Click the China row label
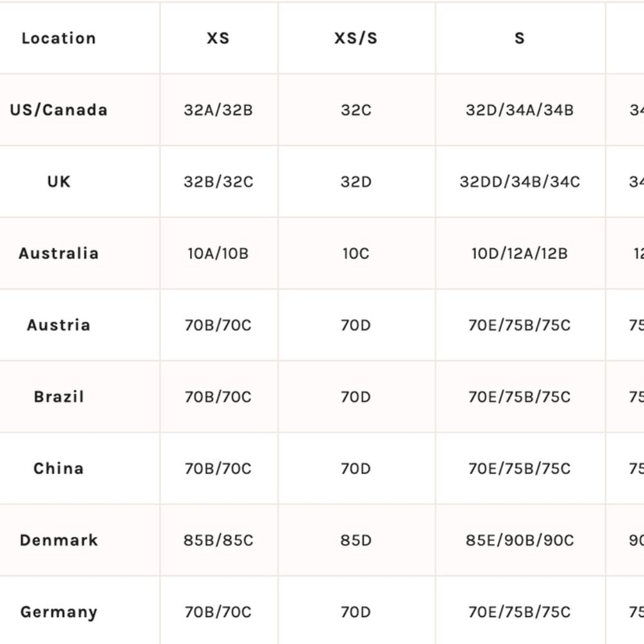The width and height of the screenshot is (644, 644). (x=59, y=468)
